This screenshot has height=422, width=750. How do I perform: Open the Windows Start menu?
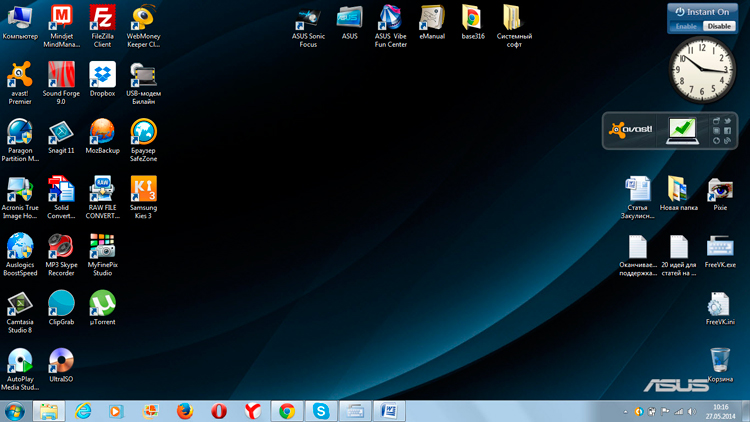point(15,411)
